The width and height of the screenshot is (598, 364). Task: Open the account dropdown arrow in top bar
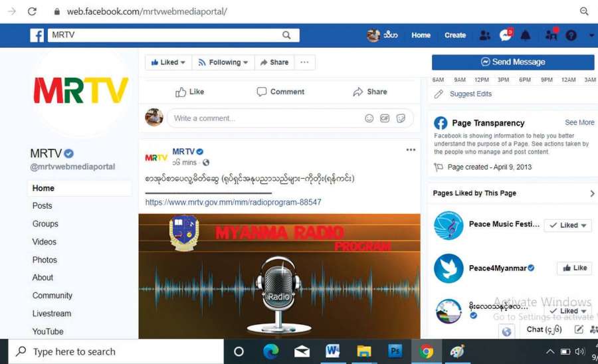(x=591, y=36)
